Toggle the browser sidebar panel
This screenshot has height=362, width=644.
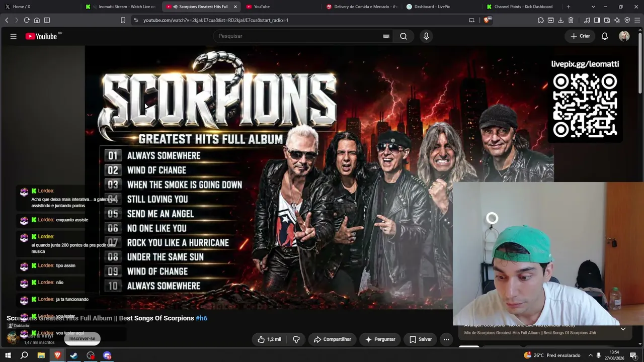point(597,20)
